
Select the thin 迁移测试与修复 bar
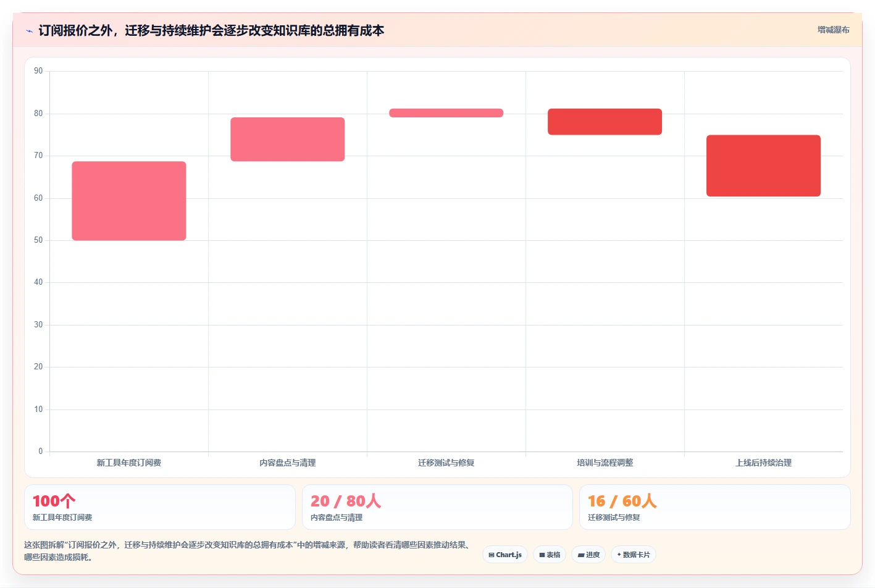coord(446,113)
